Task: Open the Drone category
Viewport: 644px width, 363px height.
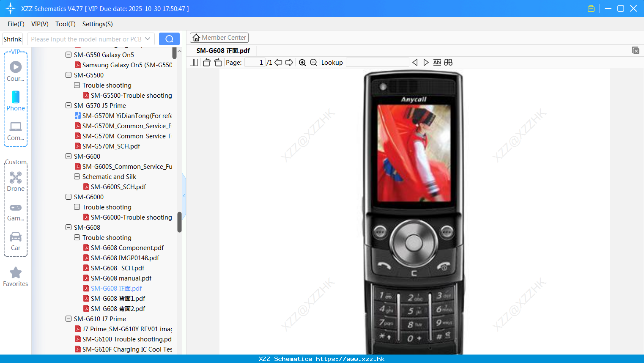Action: click(16, 181)
